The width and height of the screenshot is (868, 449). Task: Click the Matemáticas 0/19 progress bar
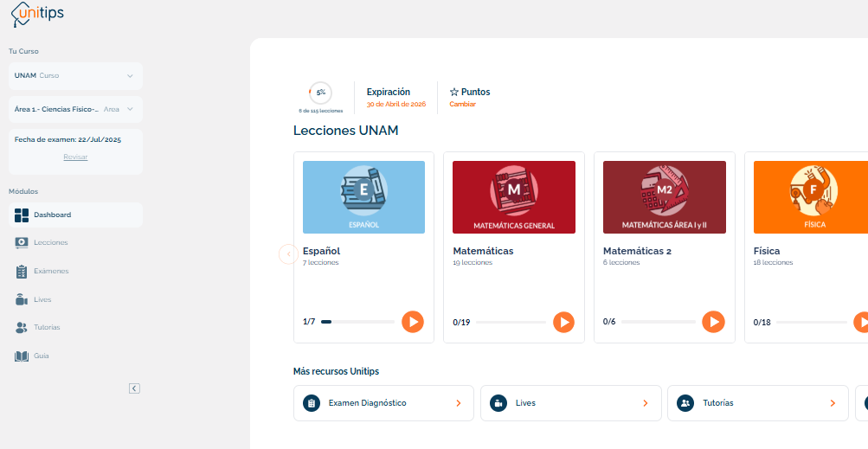[x=511, y=322]
